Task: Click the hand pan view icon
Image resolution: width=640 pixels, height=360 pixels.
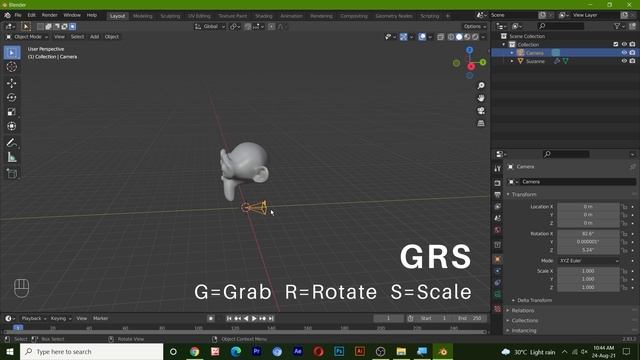Action: pos(481,98)
